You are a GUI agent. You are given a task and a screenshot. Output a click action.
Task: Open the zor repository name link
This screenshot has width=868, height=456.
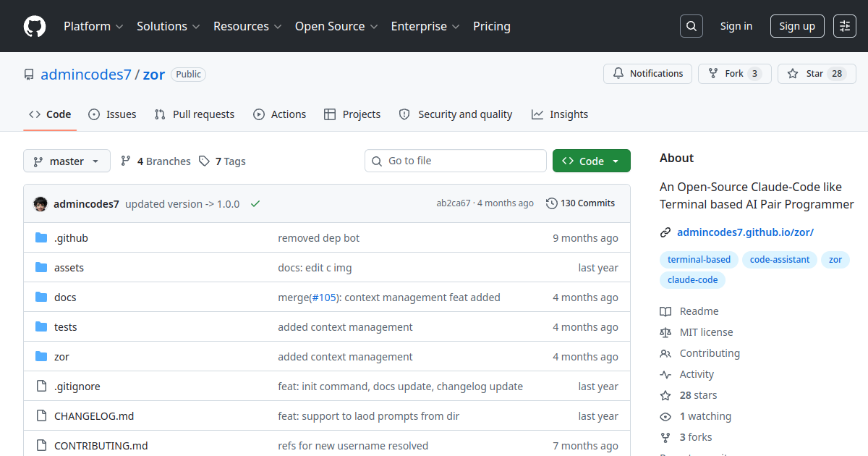tap(154, 75)
